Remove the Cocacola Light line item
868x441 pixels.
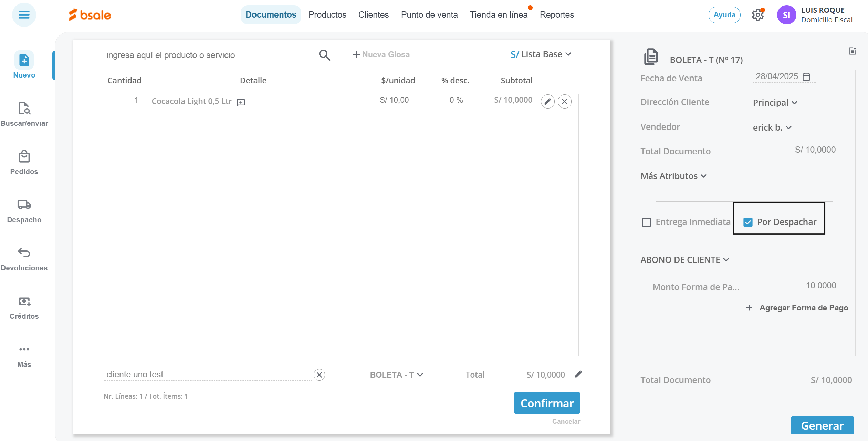[565, 102]
